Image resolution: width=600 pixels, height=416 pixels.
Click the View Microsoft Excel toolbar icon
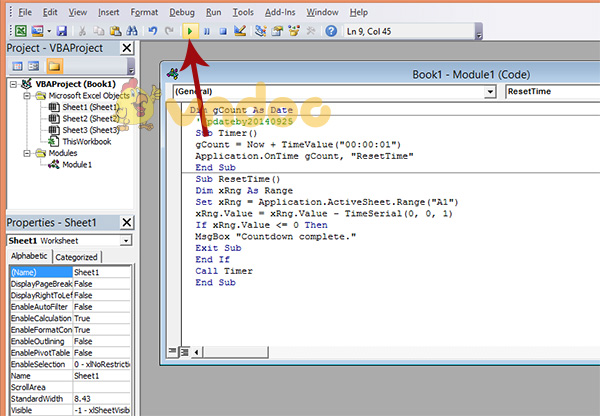click(x=21, y=31)
